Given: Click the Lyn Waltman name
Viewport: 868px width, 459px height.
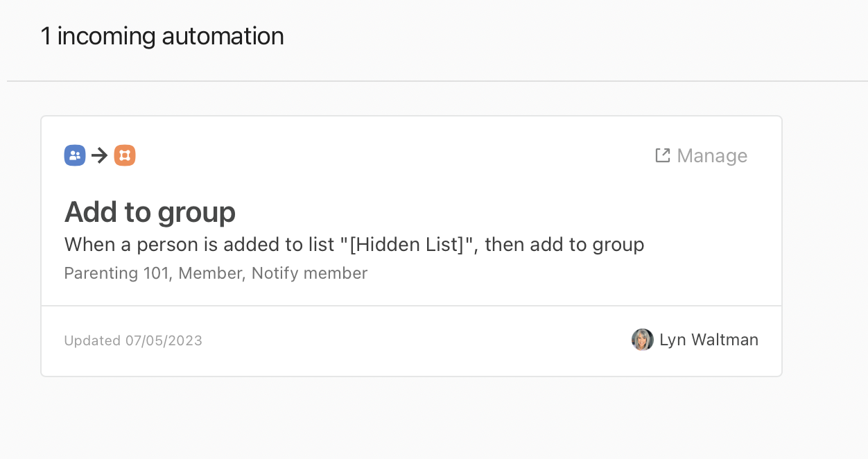Looking at the screenshot, I should click(709, 340).
